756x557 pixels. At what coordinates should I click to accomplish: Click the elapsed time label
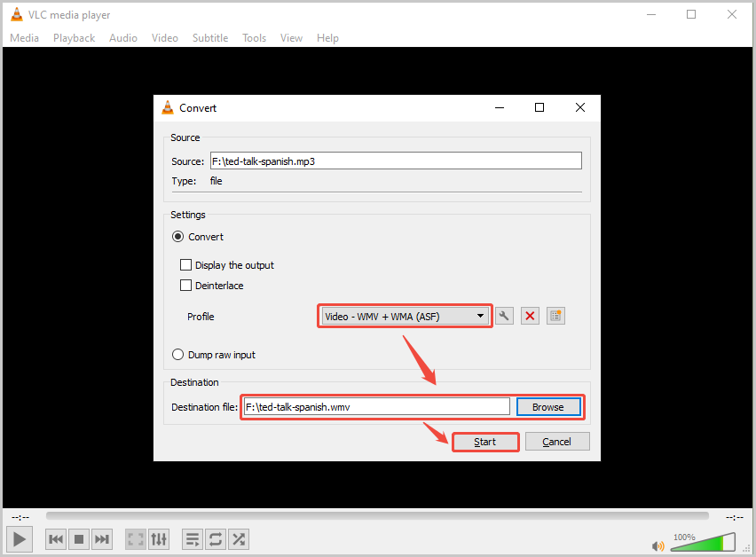(x=20, y=517)
